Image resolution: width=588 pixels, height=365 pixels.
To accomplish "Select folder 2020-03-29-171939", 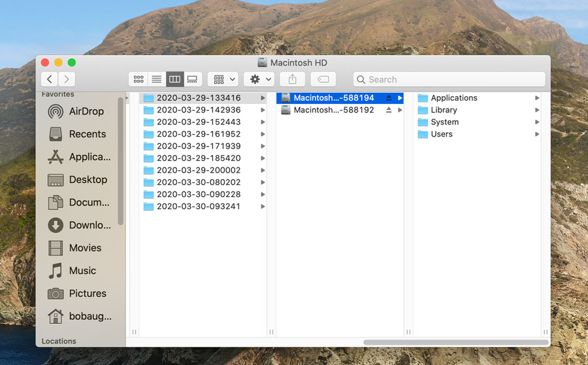I will coord(203,146).
